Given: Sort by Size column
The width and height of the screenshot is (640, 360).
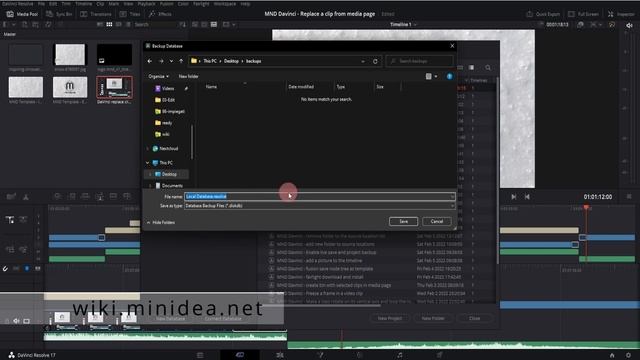Looking at the screenshot, I should coord(380,87).
